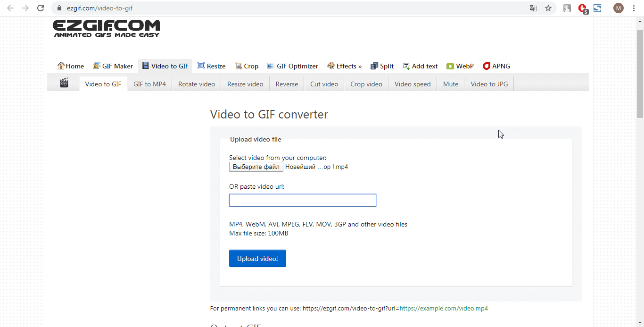This screenshot has width=644, height=327.
Task: Focus the paste video url field
Action: pos(303,200)
